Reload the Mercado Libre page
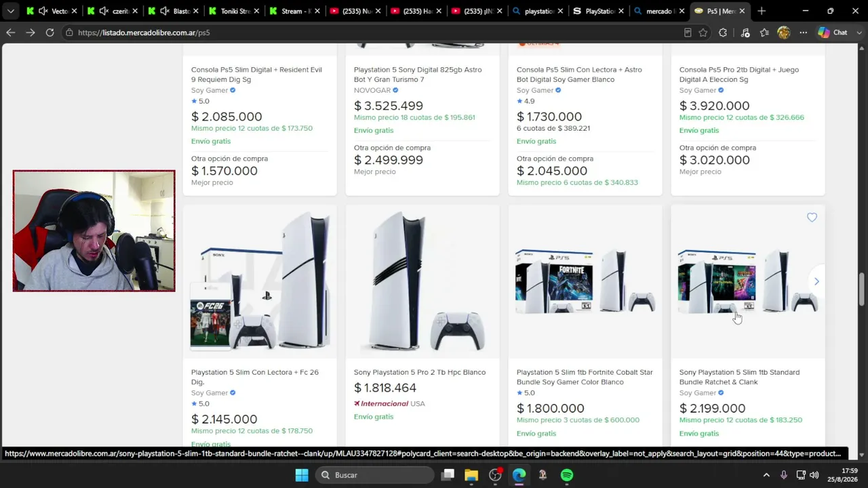 click(50, 33)
